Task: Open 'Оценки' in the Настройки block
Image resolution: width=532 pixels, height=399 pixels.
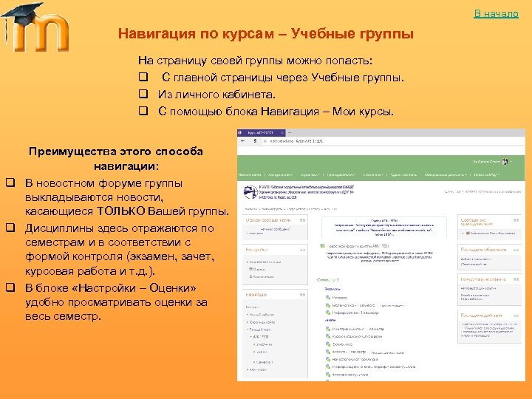Action: 257,269
